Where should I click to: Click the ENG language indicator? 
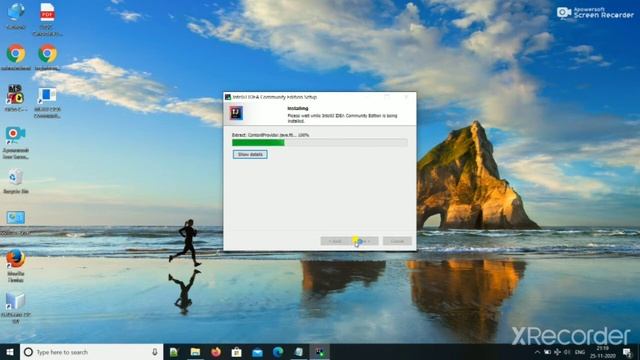580,352
